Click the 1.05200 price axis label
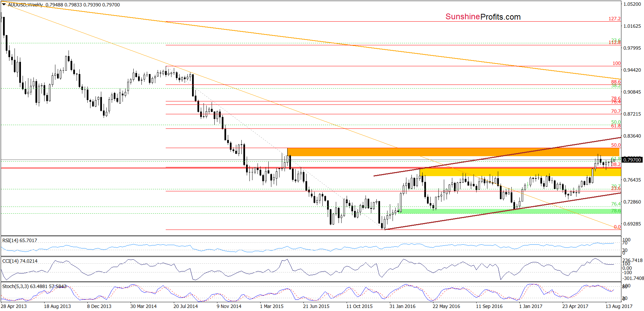 tap(632, 4)
